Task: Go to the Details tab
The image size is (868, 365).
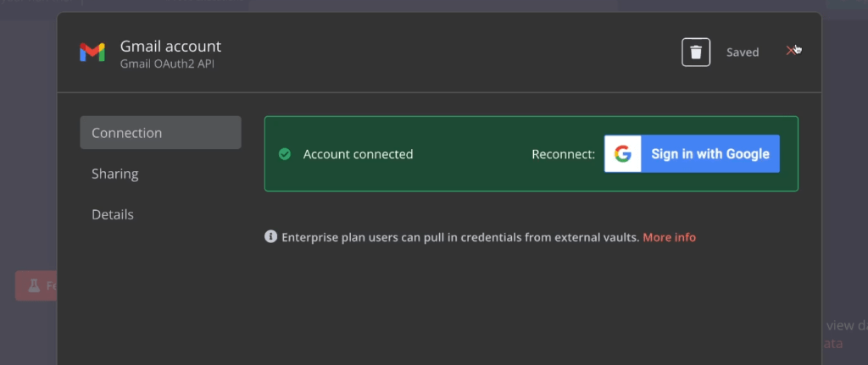Action: click(x=113, y=214)
